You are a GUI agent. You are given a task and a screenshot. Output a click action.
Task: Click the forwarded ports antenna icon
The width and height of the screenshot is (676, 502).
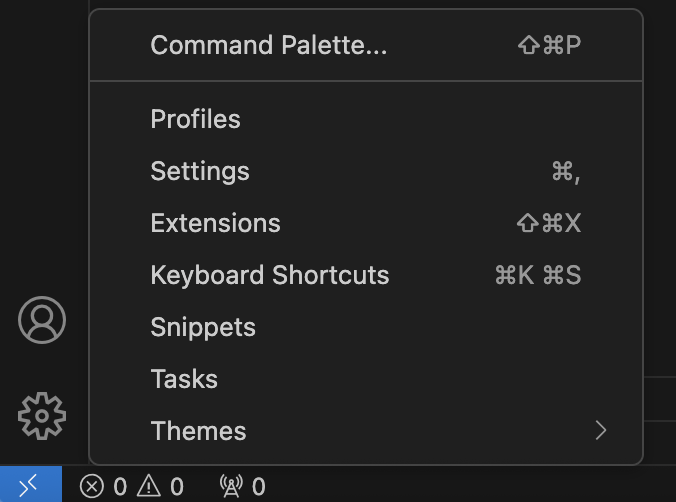click(x=231, y=487)
